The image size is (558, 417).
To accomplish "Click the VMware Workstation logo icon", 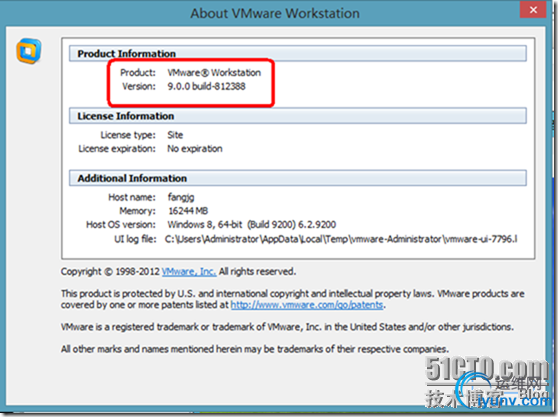I will pyautogui.click(x=28, y=51).
